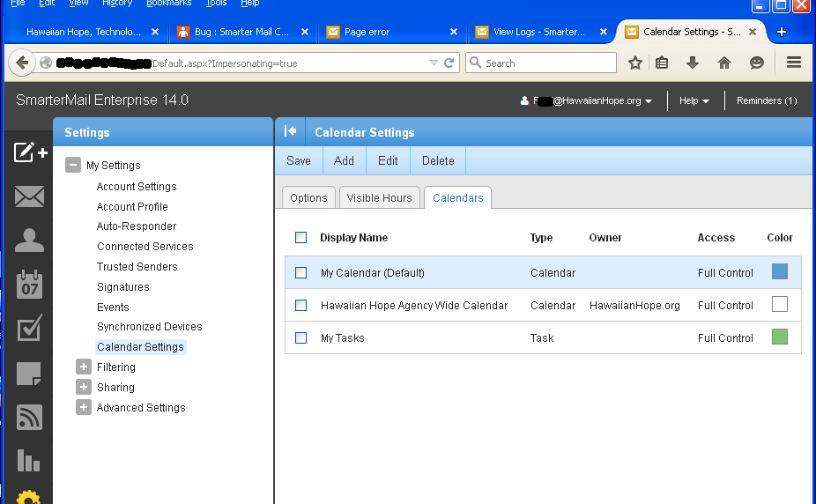The height and width of the screenshot is (504, 816).
Task: Open Trusted Senders settings
Action: point(137,267)
